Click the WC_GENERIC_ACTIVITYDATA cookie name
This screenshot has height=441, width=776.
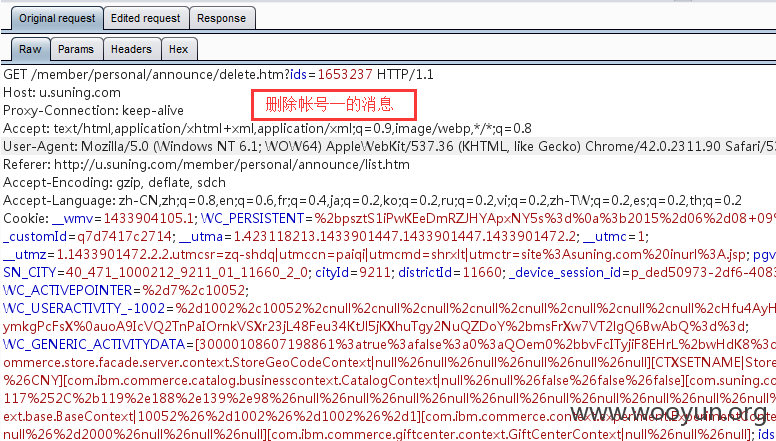[x=94, y=344]
